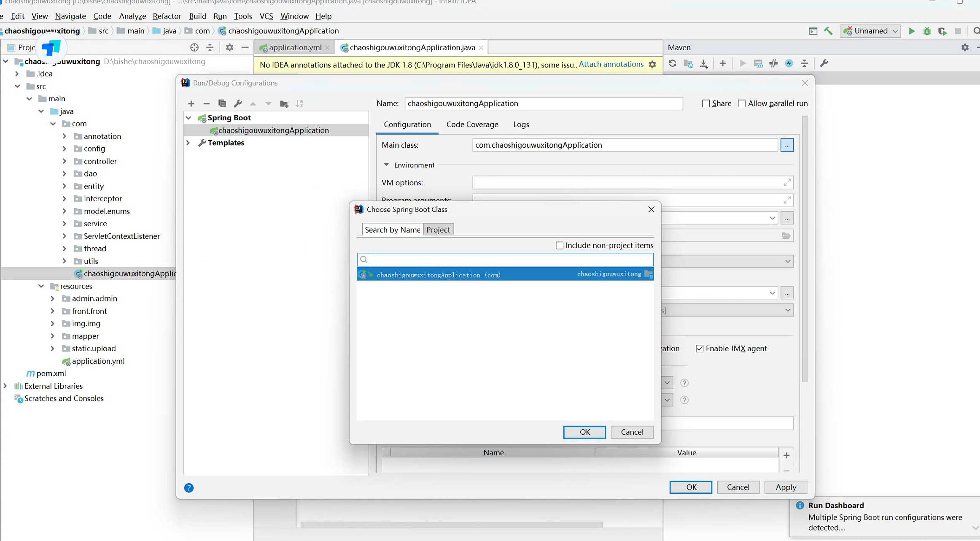Click Debug bug icon in main toolbar
The width and height of the screenshot is (980, 541).
coord(927,31)
